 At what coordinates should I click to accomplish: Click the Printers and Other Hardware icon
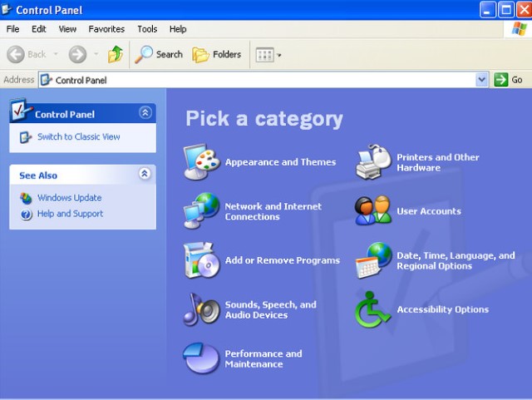tap(373, 162)
